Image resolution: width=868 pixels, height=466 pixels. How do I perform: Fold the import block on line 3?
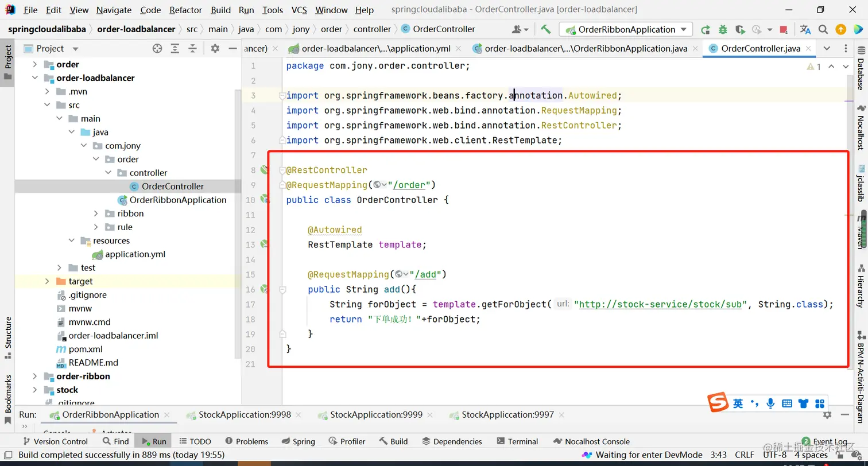282,95
